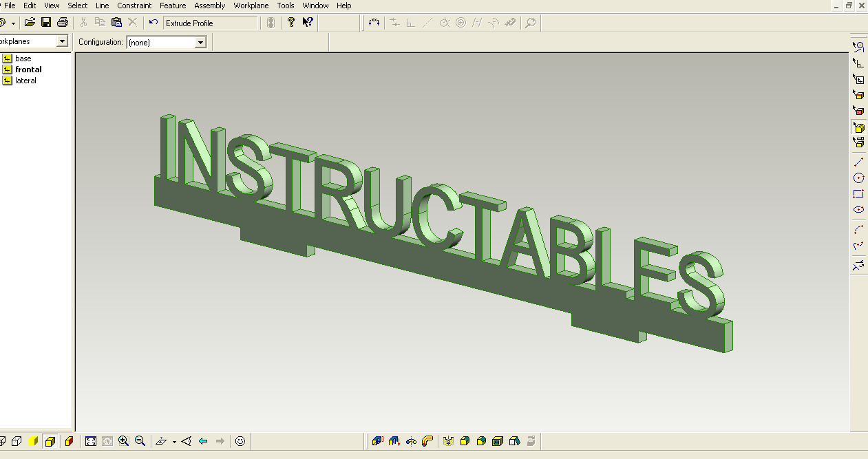This screenshot has height=459, width=868.
Task: Open the Tools menu
Action: pyautogui.click(x=286, y=6)
